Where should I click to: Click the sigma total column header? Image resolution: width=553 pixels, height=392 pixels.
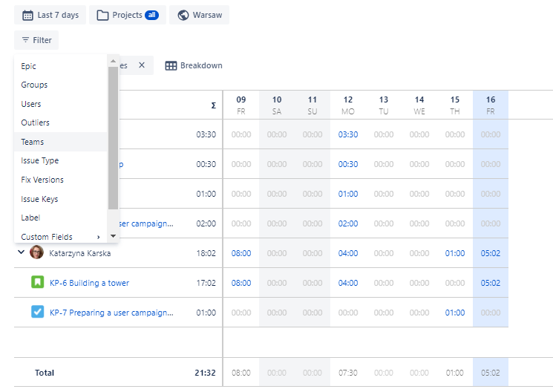click(x=213, y=105)
